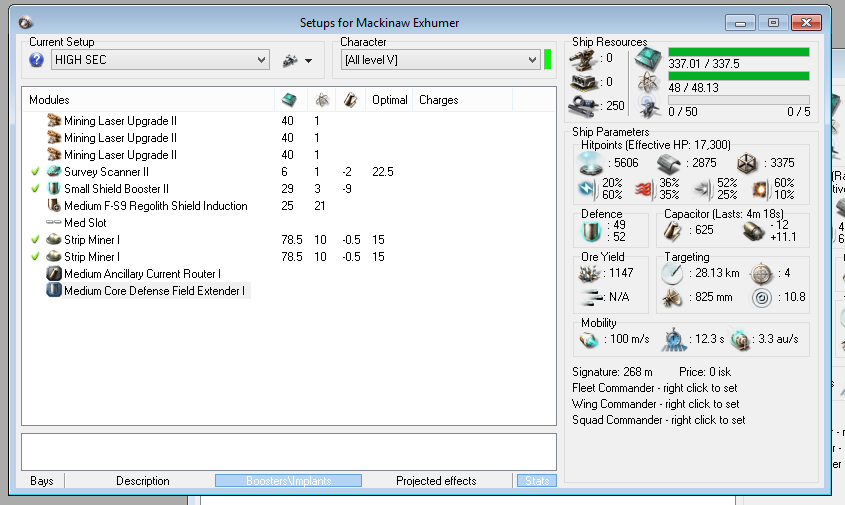
Task: Click the shield hitpoints icon 5606
Action: [591, 163]
